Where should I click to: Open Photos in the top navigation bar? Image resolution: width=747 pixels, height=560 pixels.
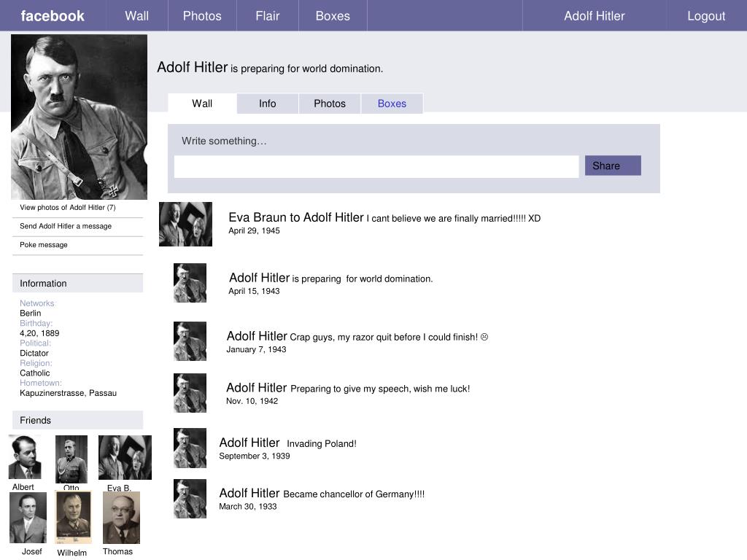pyautogui.click(x=202, y=16)
